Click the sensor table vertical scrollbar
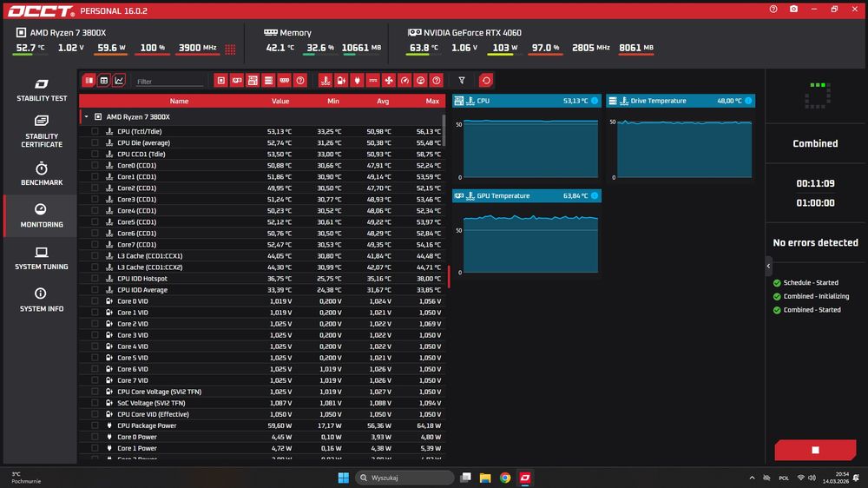This screenshot has width=868, height=488. [x=444, y=129]
